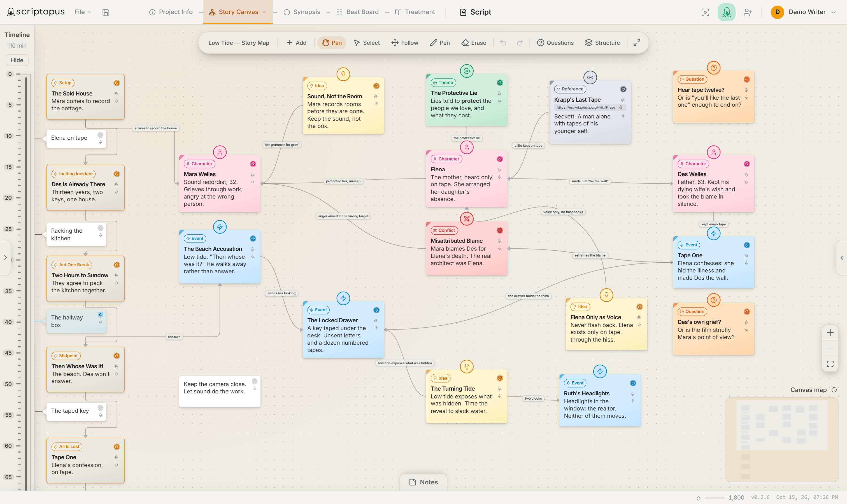This screenshot has width=847, height=504.
Task: Click microphone icon beside The Sold House title
Action: [x=116, y=94]
